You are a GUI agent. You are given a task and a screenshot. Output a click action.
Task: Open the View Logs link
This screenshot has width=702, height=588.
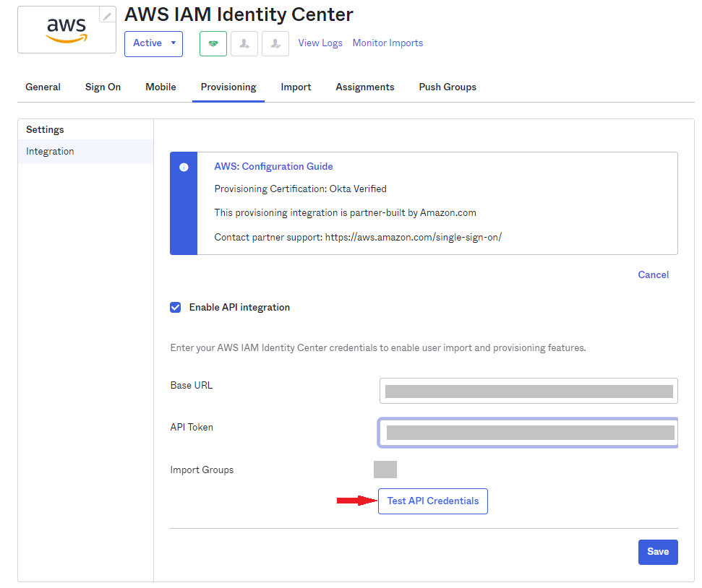pos(320,43)
